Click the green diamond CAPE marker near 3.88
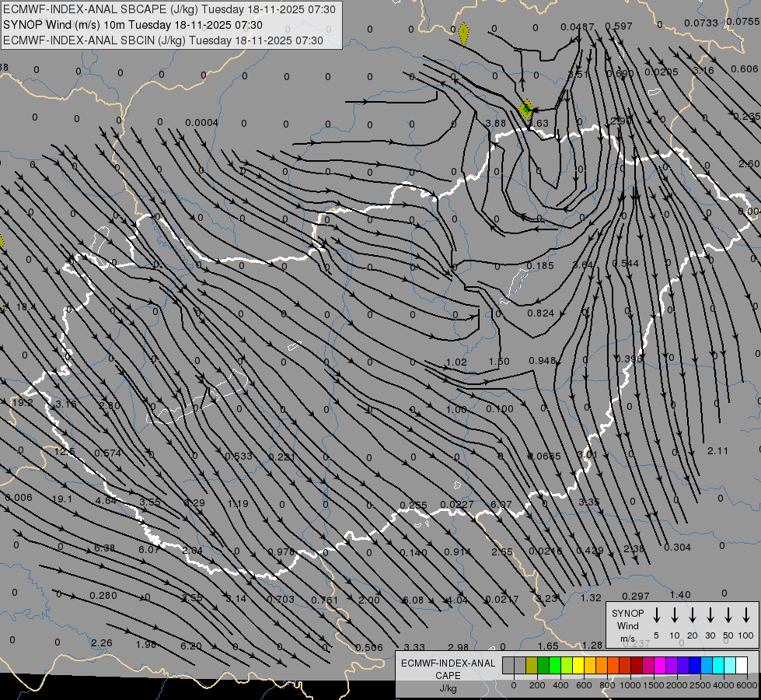761x700 pixels. click(525, 110)
